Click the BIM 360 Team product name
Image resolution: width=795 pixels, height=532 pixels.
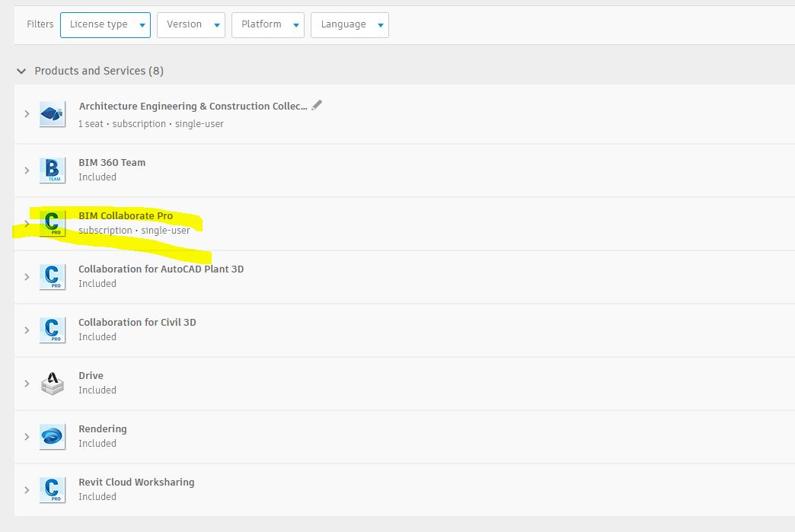[111, 162]
